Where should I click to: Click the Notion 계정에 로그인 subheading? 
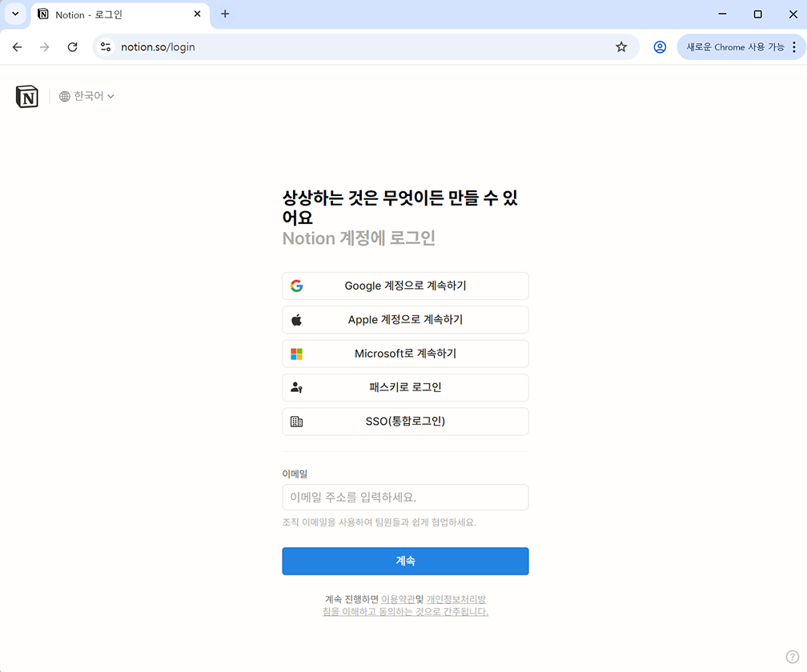359,238
